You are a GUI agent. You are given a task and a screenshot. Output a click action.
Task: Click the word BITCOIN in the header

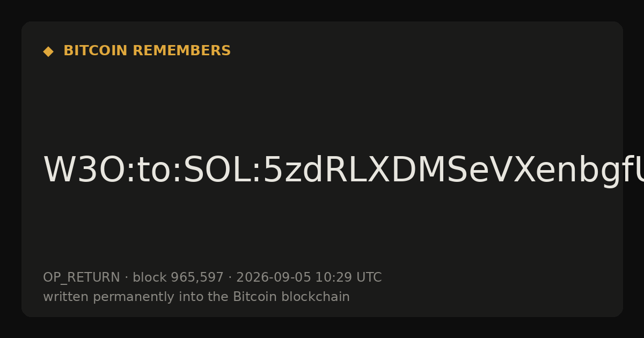point(96,51)
